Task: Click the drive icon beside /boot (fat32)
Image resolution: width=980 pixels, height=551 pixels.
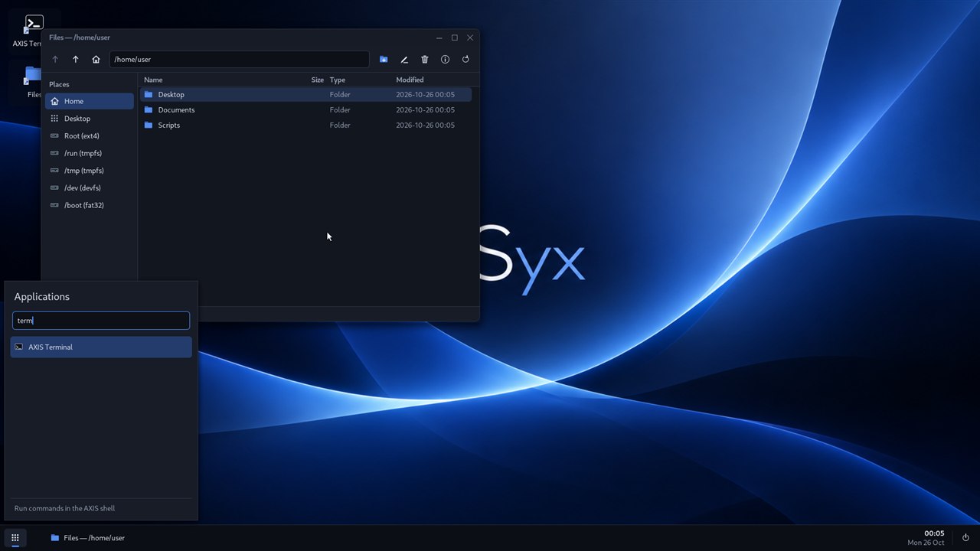Action: (x=54, y=205)
